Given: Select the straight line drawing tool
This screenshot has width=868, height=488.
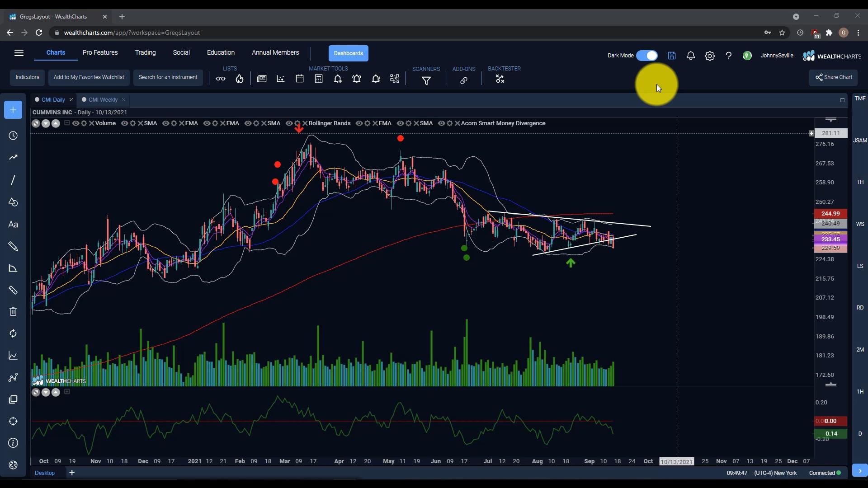Looking at the screenshot, I should point(13,180).
